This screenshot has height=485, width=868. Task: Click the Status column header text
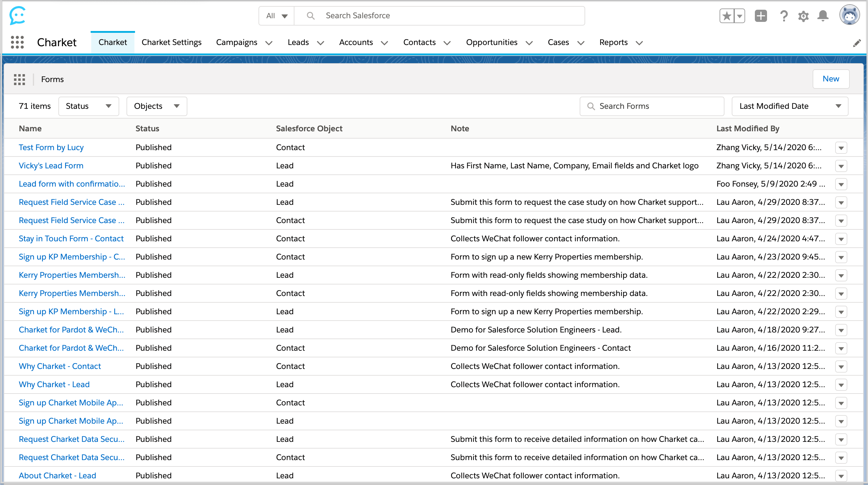click(x=147, y=129)
